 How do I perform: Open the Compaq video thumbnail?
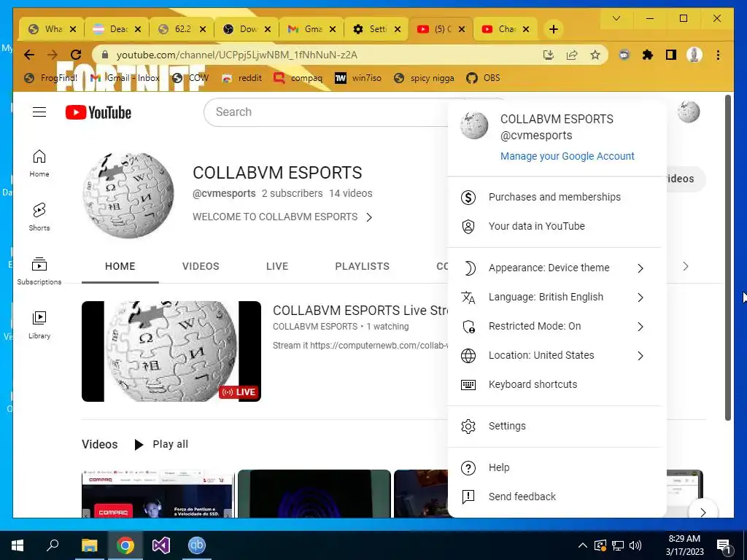(x=158, y=494)
